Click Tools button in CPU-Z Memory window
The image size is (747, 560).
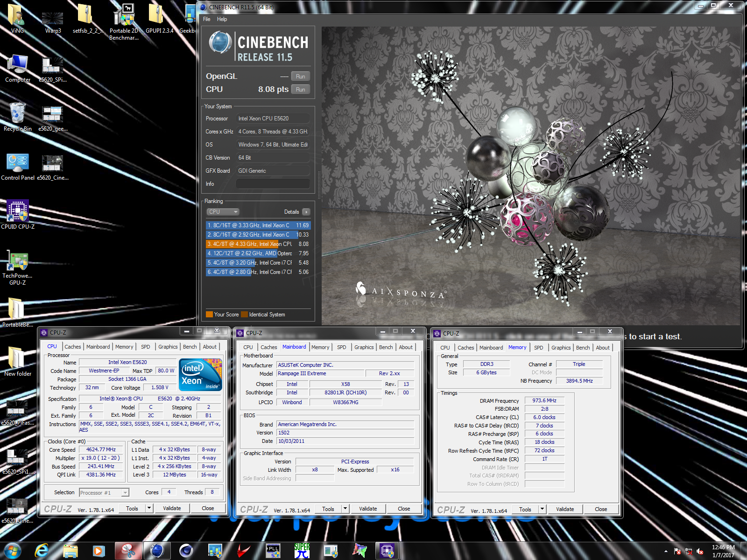pos(525,509)
